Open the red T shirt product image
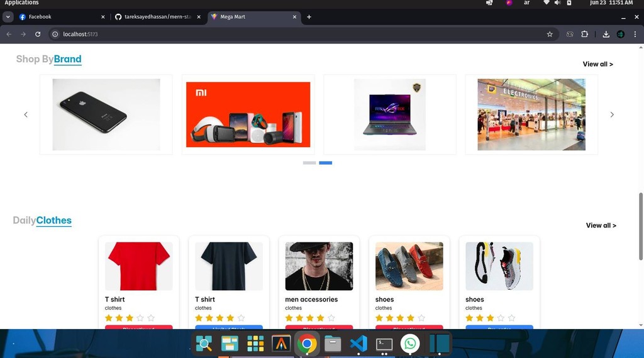The width and height of the screenshot is (644, 358). click(139, 266)
